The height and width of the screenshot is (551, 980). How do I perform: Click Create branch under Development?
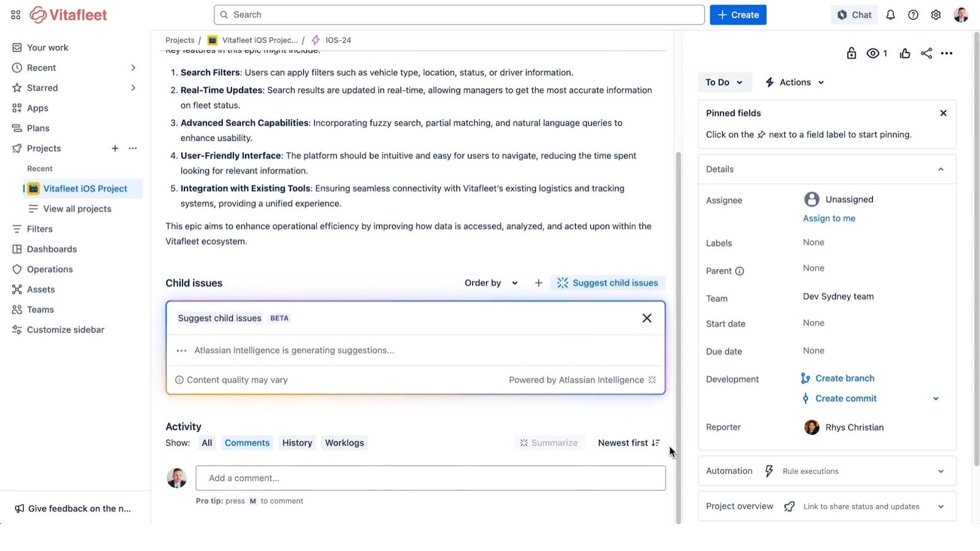845,378
